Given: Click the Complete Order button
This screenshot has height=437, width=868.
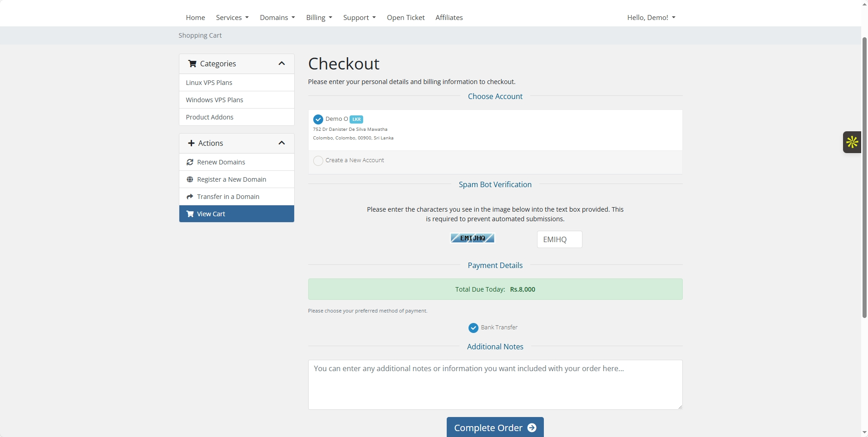Looking at the screenshot, I should click(495, 427).
